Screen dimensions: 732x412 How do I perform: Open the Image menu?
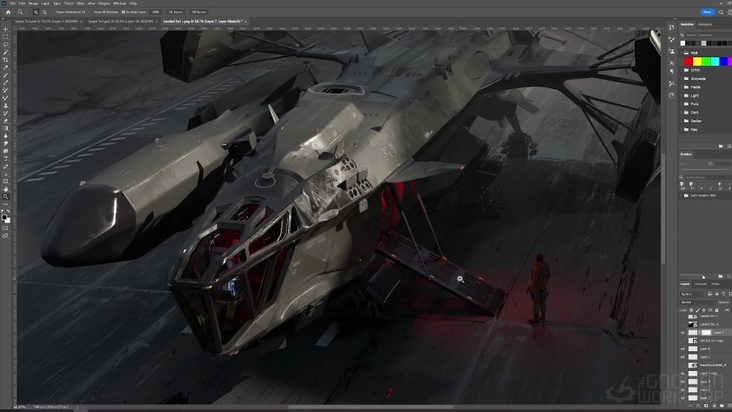point(33,3)
